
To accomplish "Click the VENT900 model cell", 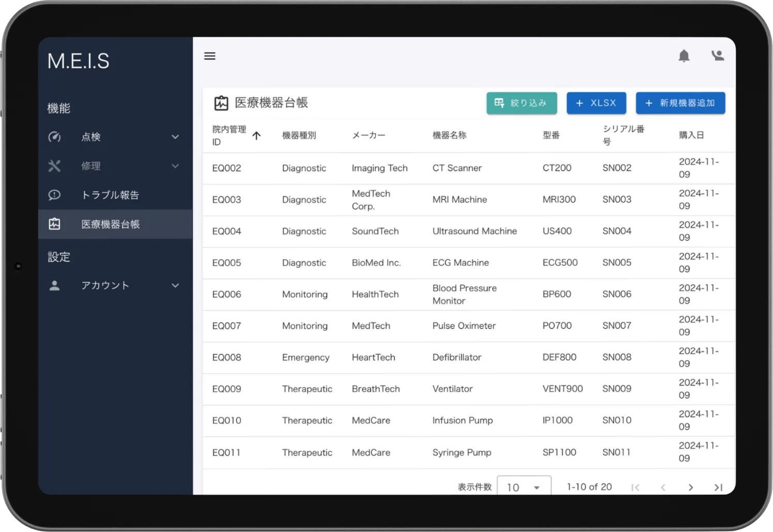I will tap(563, 389).
